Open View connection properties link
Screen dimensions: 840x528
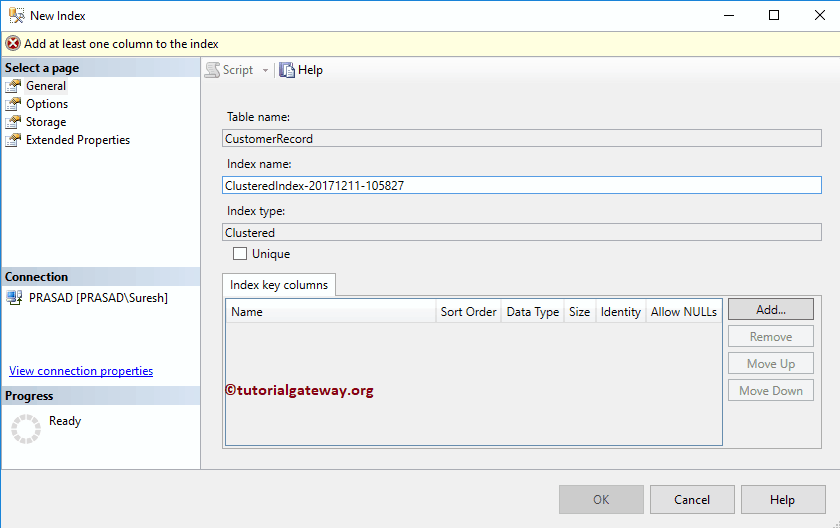(x=81, y=371)
